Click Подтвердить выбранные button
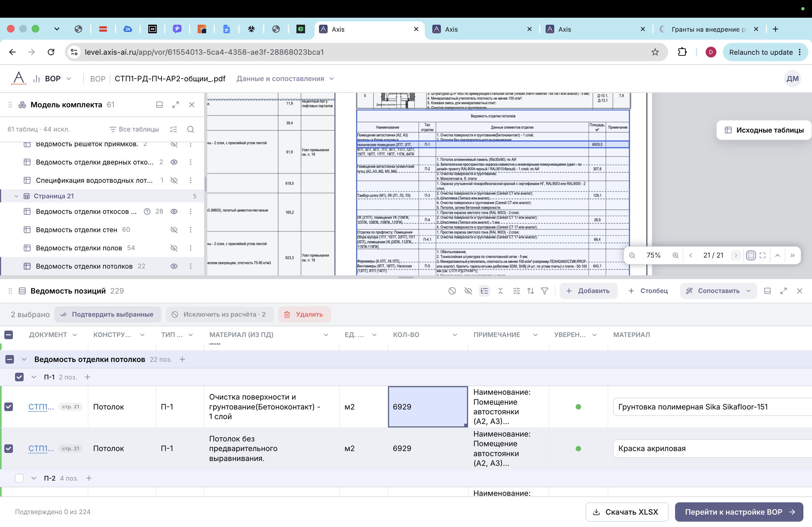This screenshot has width=812, height=527. 108,314
